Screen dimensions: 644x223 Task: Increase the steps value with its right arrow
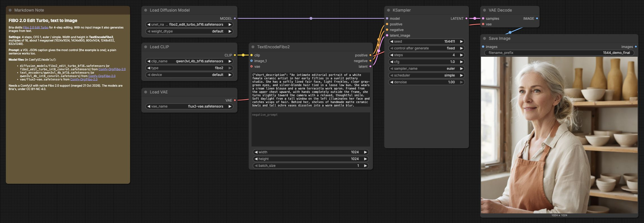tap(462, 55)
